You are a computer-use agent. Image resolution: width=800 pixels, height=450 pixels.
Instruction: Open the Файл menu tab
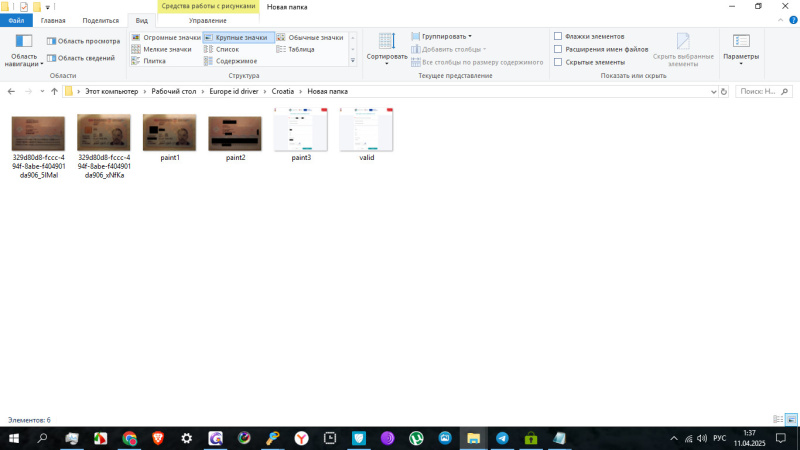coord(16,20)
